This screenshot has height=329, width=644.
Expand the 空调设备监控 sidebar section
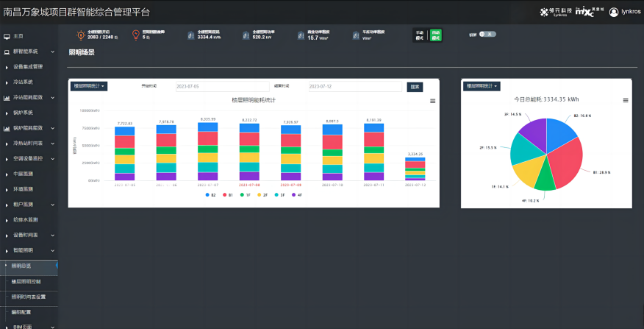tap(32, 158)
